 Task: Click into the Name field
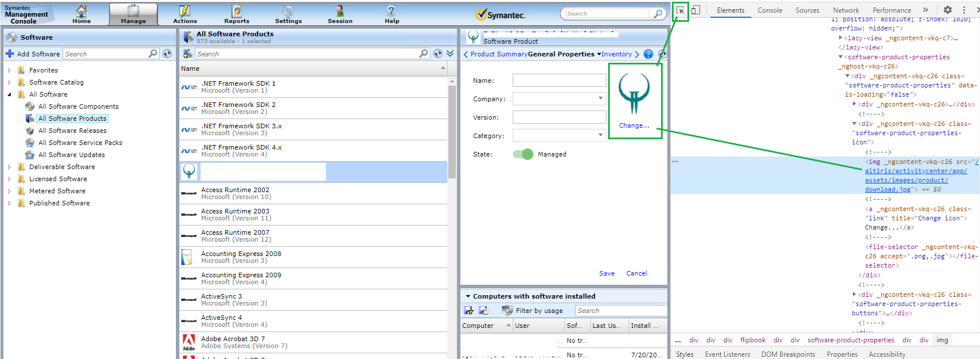tap(559, 81)
